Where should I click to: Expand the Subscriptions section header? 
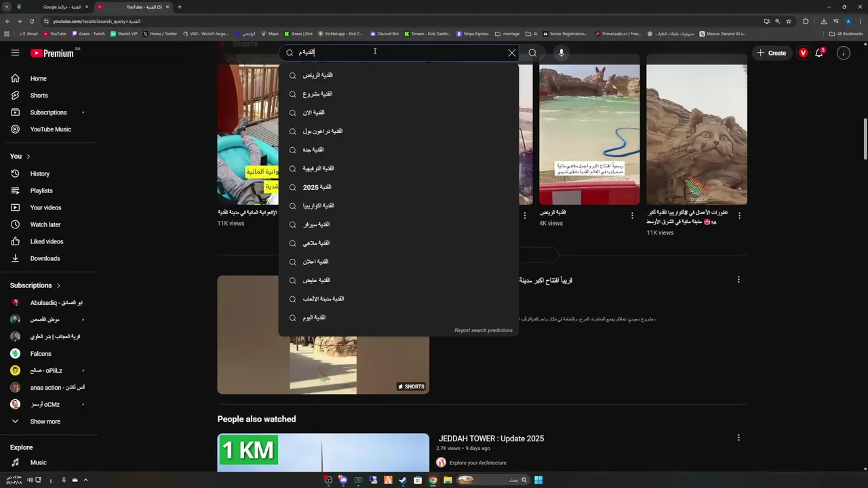(x=35, y=285)
